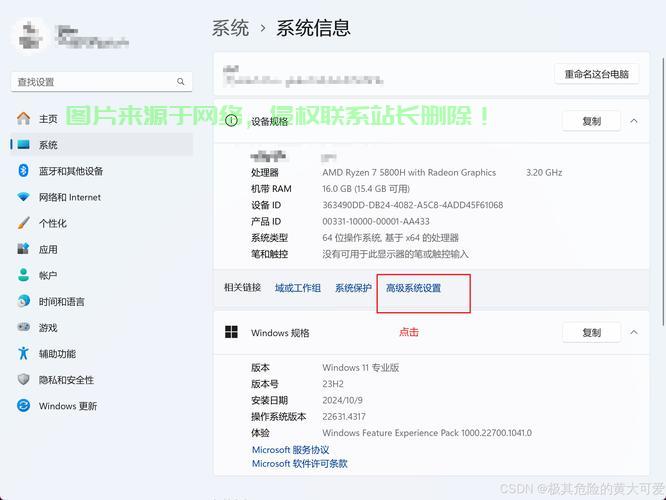This screenshot has height=500, width=666.
Task: Click the Windows 11 专业版 edition text
Action: pos(361,367)
